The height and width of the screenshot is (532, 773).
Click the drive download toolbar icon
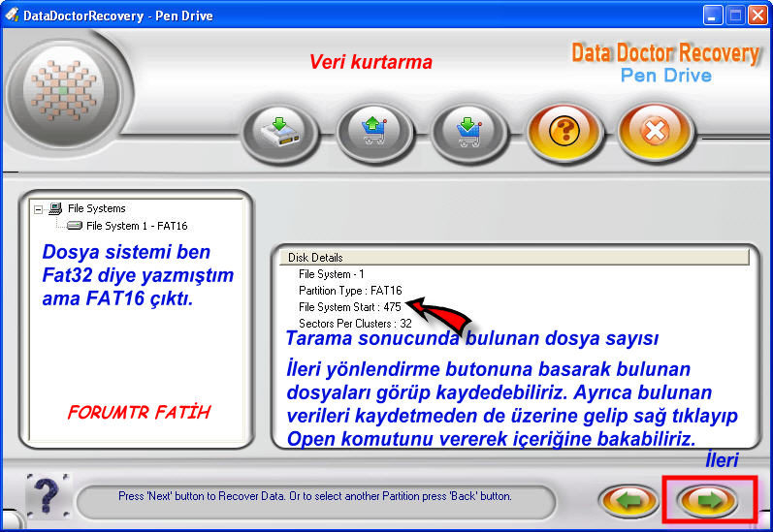[280, 134]
